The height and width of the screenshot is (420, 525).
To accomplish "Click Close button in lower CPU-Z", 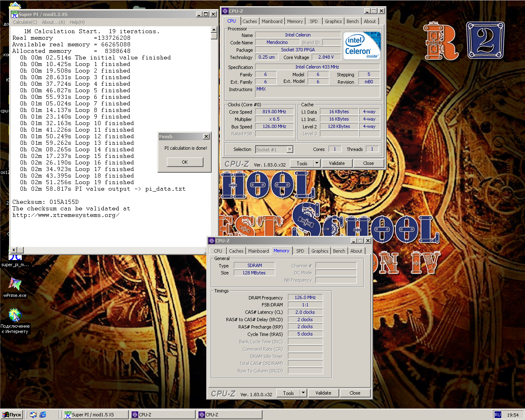I will pyautogui.click(x=355, y=393).
